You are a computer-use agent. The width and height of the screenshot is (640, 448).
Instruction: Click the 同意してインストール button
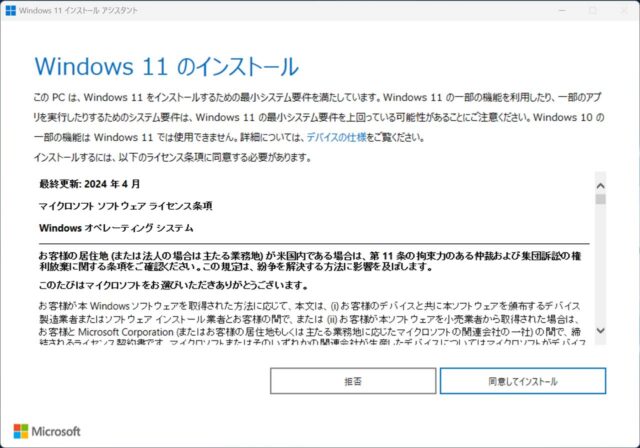tap(522, 381)
